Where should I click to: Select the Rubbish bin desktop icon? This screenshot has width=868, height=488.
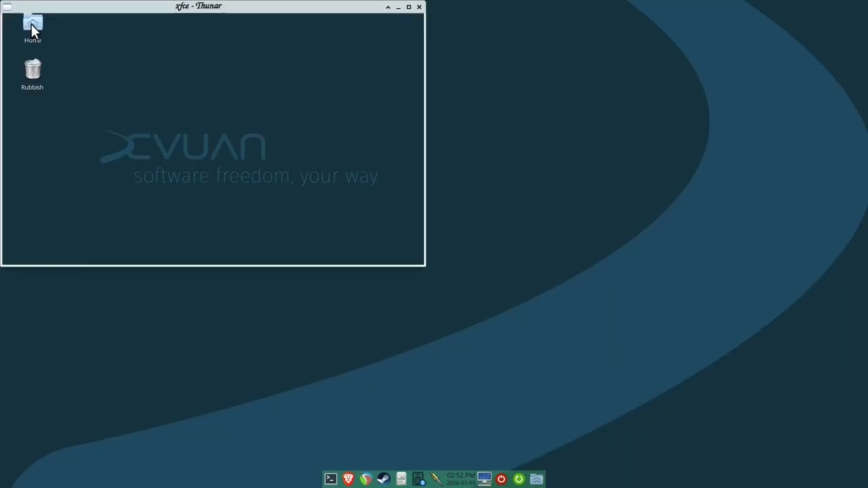click(33, 70)
